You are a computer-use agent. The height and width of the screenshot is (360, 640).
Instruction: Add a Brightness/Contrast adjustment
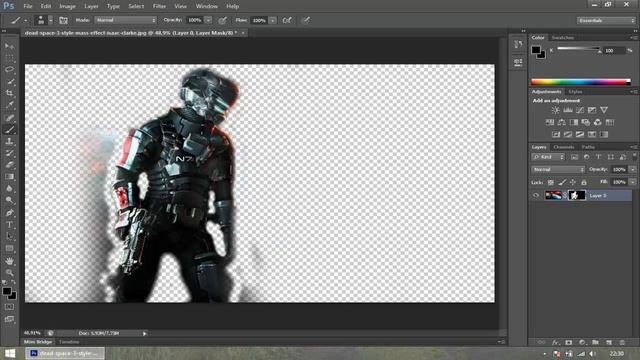(x=556, y=110)
